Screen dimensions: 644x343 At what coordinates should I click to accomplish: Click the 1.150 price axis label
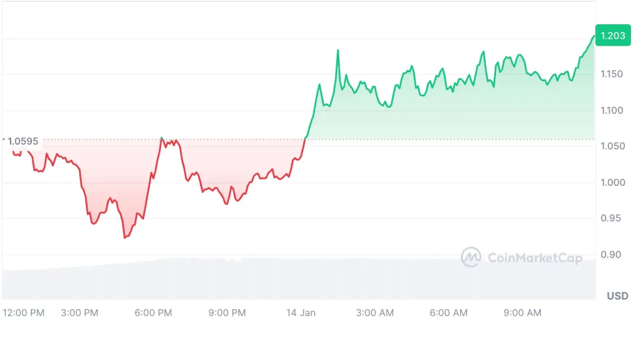(612, 74)
